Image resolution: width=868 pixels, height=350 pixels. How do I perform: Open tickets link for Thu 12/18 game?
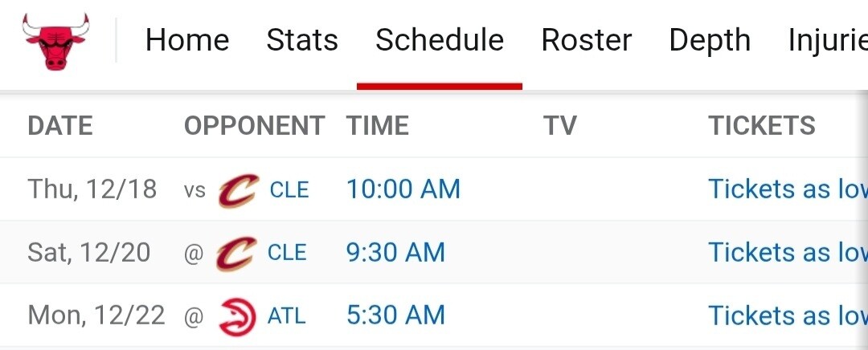[787, 189]
